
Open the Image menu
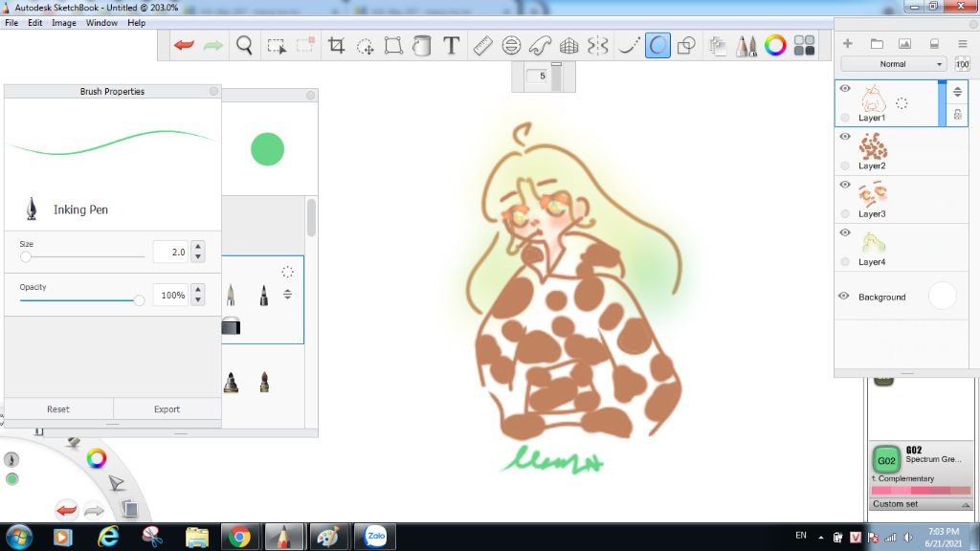(64, 23)
